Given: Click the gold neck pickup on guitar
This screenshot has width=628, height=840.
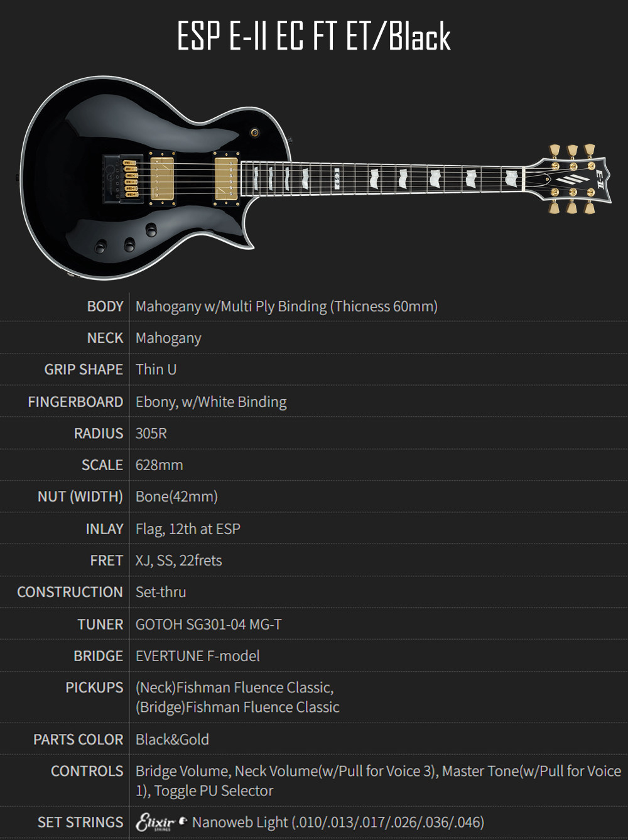Looking at the screenshot, I should (x=226, y=178).
